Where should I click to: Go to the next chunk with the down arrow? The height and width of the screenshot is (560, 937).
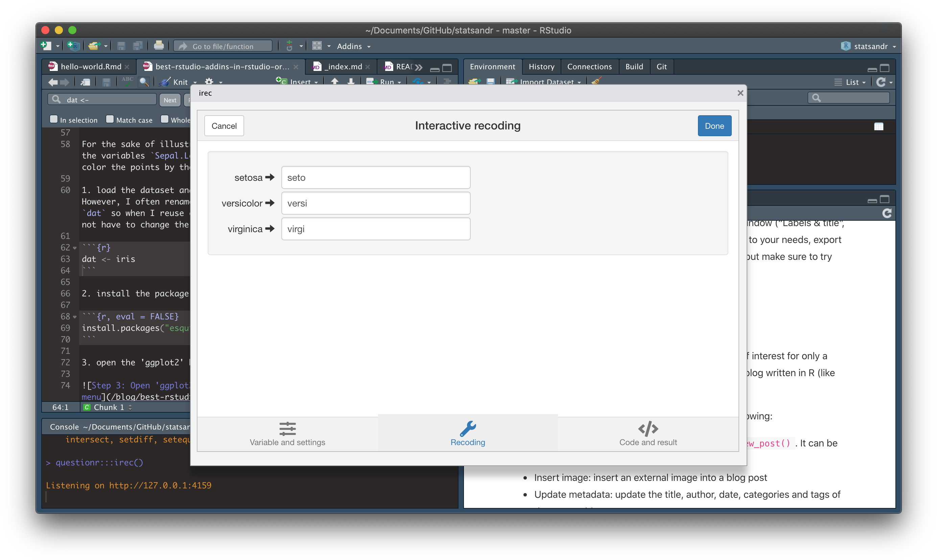(x=351, y=81)
